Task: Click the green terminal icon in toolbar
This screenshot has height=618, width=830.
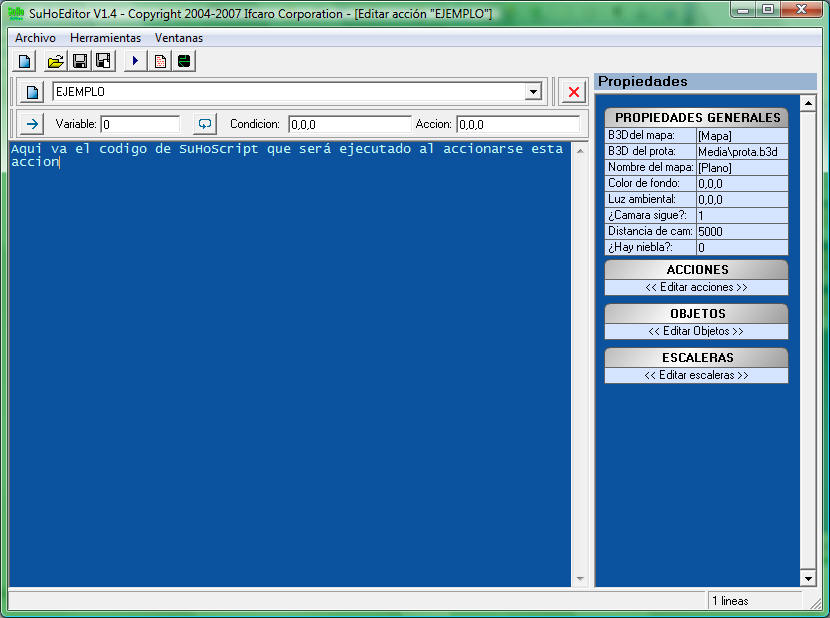Action: (x=184, y=62)
